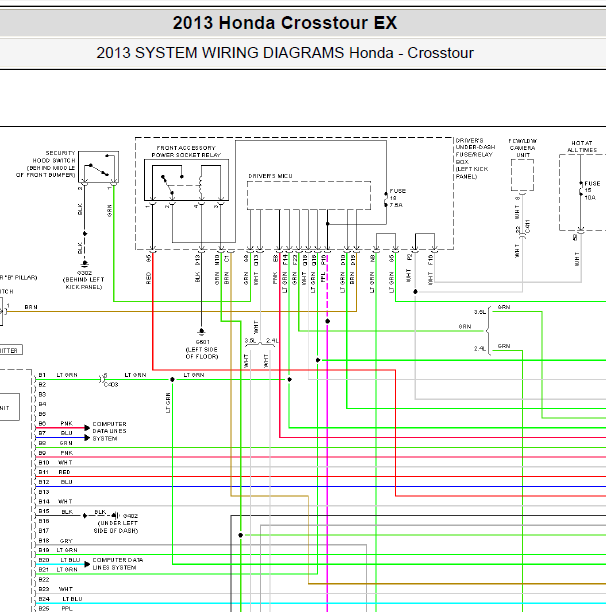Select the G601 (LEFT SIDE OF FLOOR) label
The height and width of the screenshot is (612, 606).
(202, 349)
